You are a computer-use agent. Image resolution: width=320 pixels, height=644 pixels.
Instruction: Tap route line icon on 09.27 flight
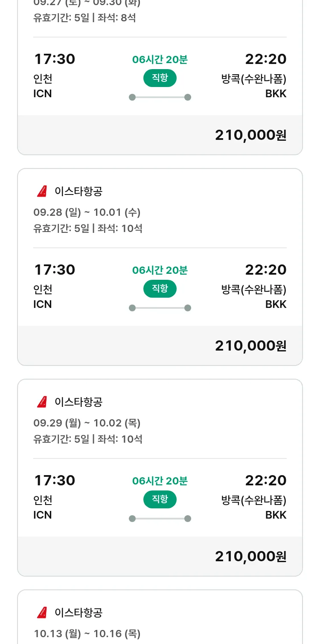pyautogui.click(x=160, y=97)
